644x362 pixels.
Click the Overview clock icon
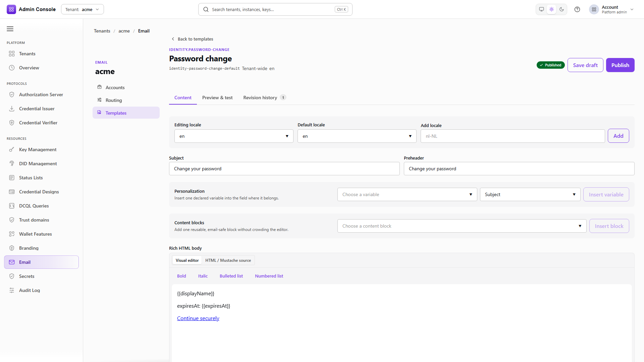click(x=12, y=68)
